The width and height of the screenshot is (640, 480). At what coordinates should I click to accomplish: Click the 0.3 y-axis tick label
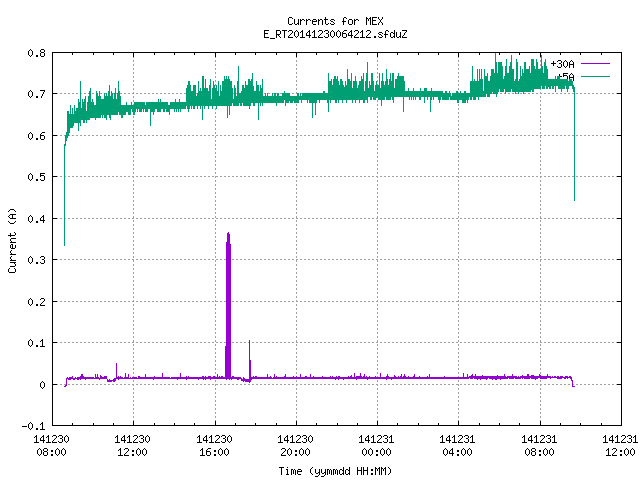click(x=37, y=260)
